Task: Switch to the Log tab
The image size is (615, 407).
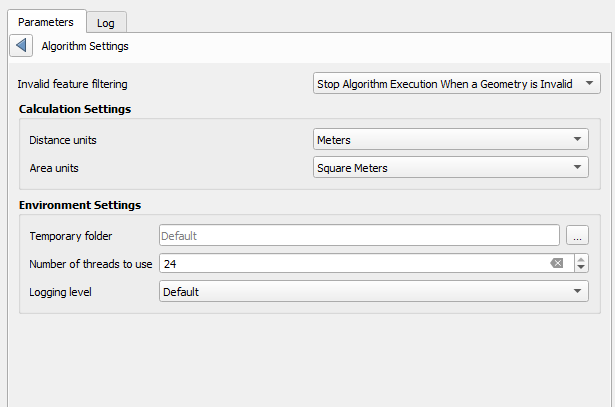Action: (105, 22)
